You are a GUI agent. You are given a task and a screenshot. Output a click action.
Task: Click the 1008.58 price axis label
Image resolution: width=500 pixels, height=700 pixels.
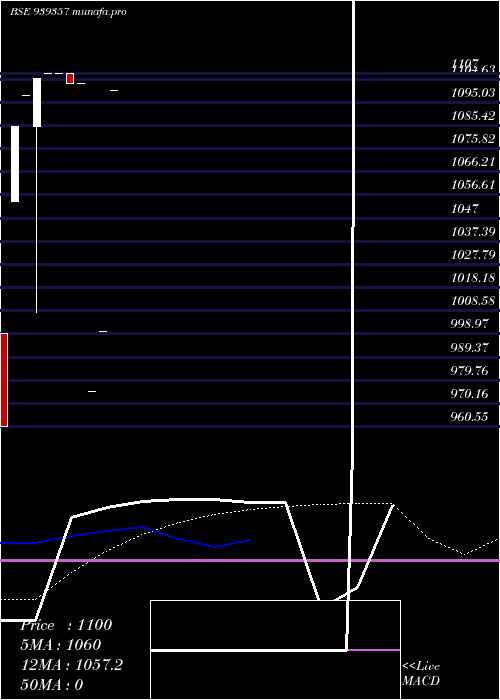coord(473,301)
